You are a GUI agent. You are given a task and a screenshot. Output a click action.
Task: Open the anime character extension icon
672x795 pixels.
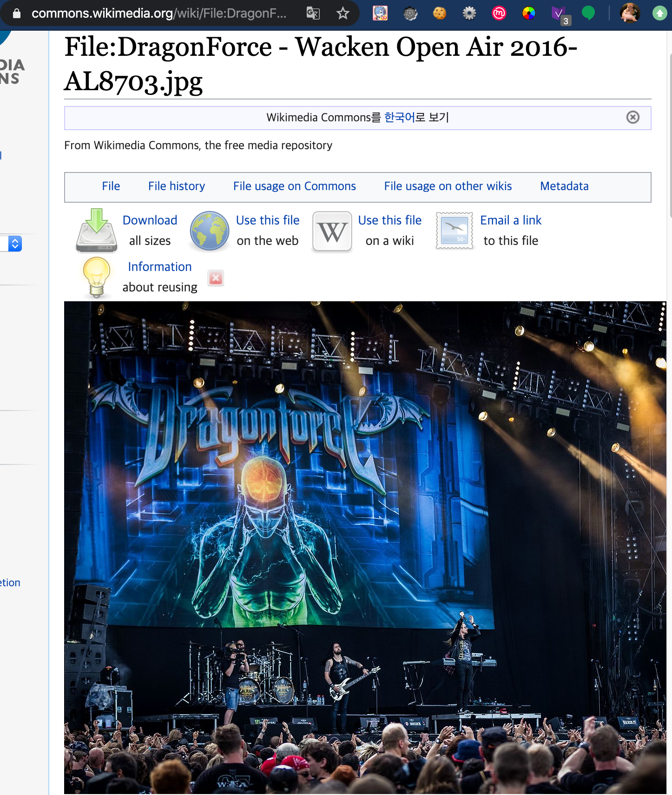coord(380,13)
